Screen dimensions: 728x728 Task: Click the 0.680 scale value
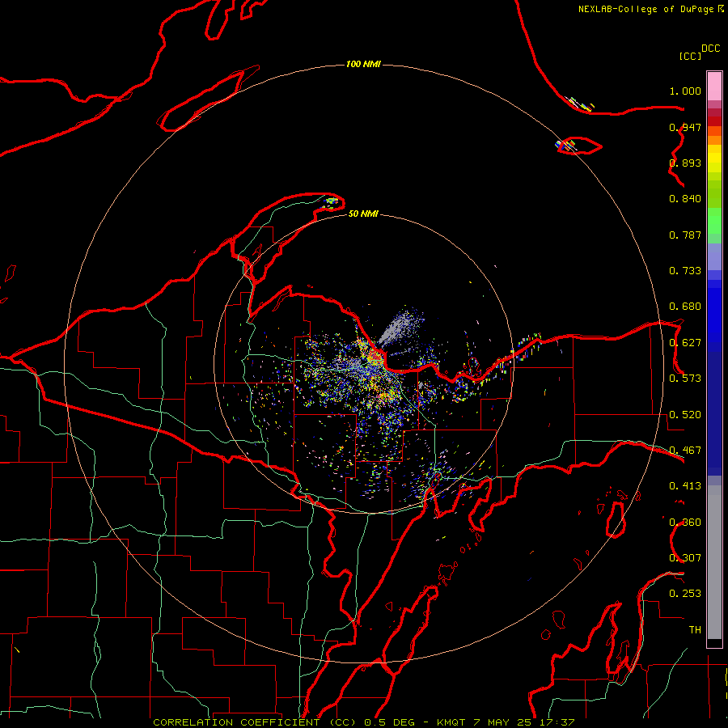click(x=685, y=307)
